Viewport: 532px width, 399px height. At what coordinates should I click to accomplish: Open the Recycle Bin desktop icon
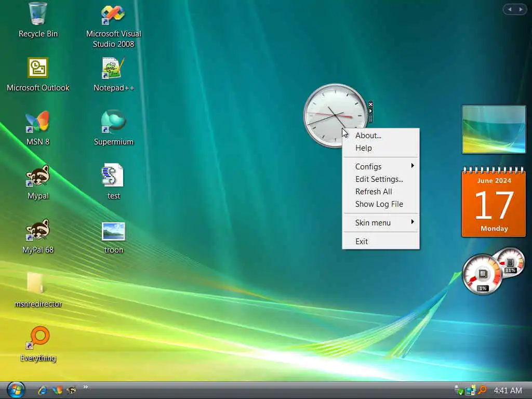coord(37,20)
